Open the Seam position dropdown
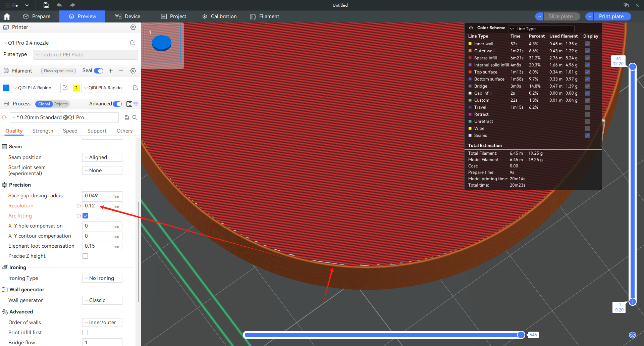 [x=102, y=157]
